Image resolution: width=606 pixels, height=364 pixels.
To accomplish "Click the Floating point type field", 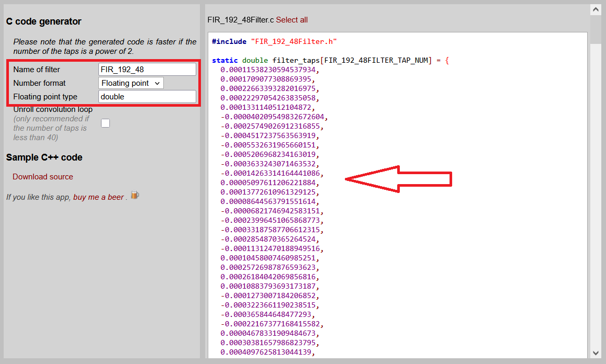I will click(147, 97).
